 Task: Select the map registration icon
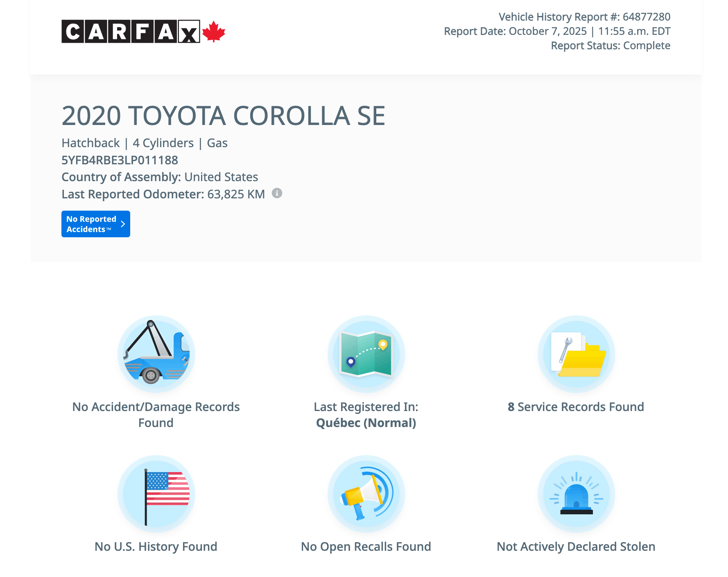click(x=366, y=354)
